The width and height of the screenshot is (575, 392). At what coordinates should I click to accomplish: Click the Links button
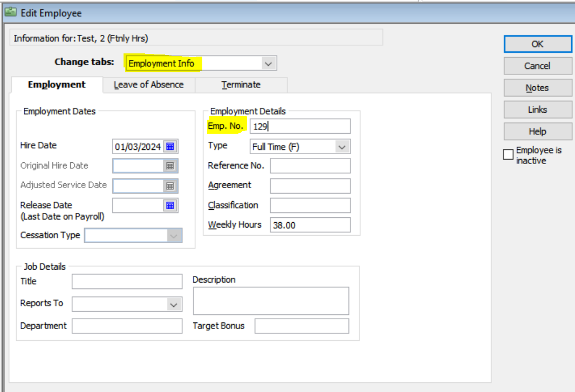click(538, 109)
